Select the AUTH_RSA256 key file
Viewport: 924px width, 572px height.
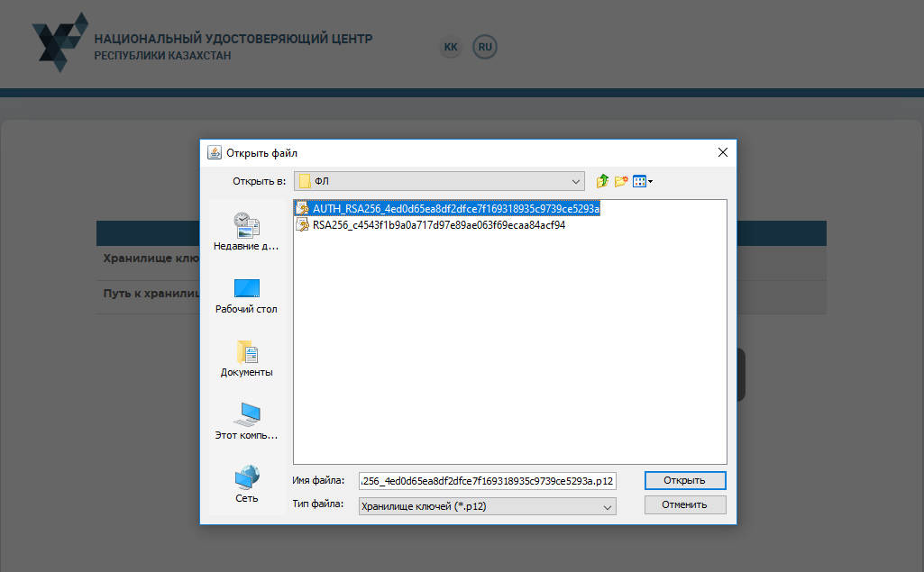coord(455,208)
